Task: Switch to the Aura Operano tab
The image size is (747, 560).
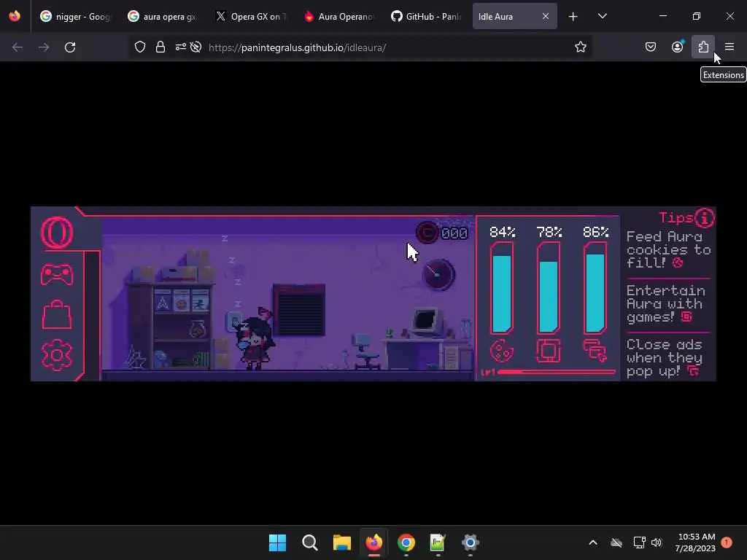Action: pos(338,16)
